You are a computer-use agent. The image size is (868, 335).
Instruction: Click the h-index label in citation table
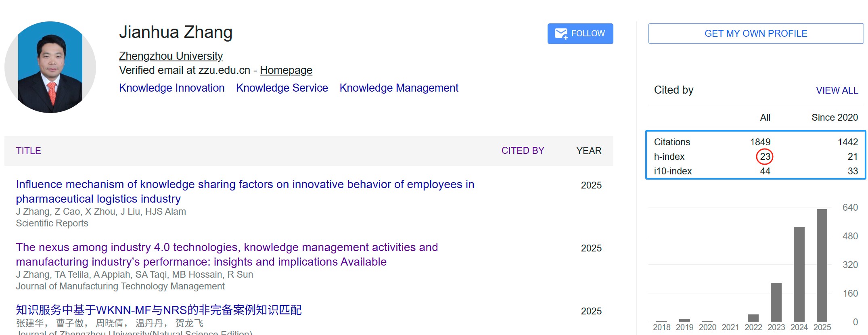point(669,157)
